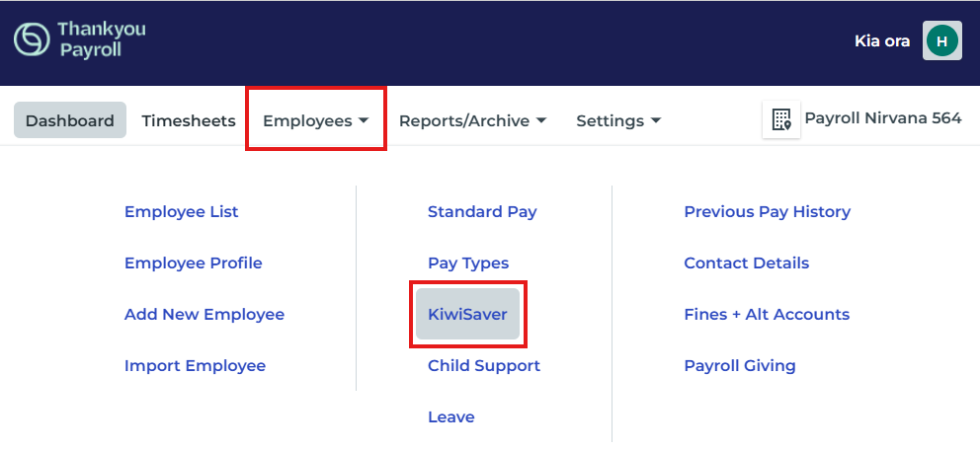
Task: Click the company building location icon
Action: pyautogui.click(x=781, y=119)
